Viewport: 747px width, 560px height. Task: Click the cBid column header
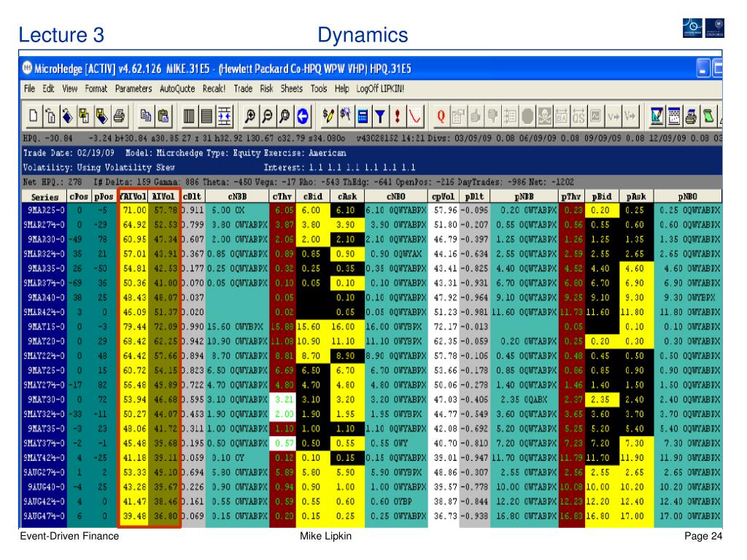coord(312,197)
